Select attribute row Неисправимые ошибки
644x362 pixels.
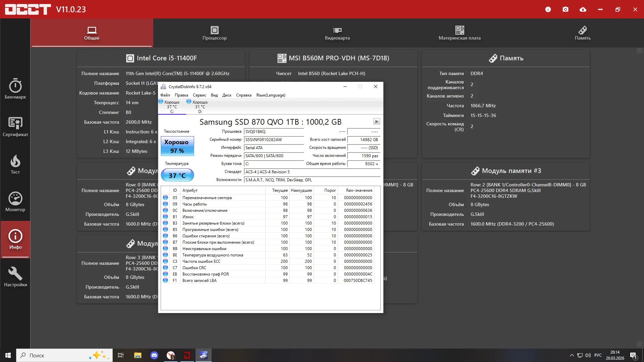[268, 249]
